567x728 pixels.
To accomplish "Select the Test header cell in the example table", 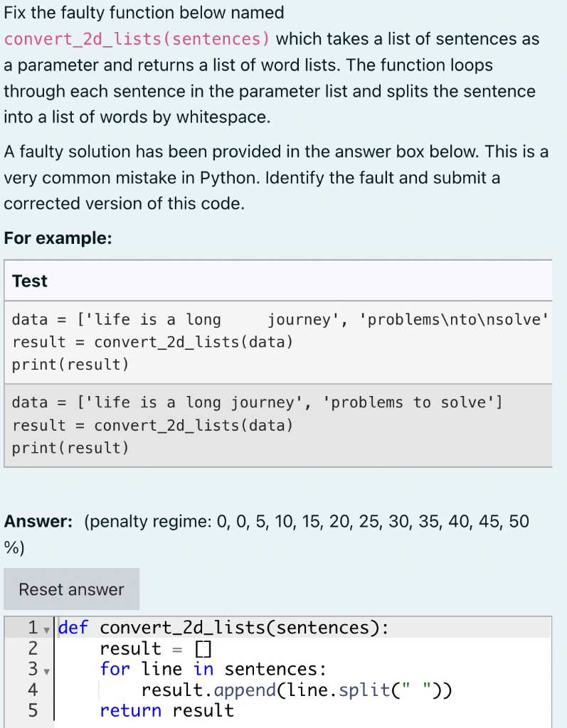I will click(x=30, y=281).
